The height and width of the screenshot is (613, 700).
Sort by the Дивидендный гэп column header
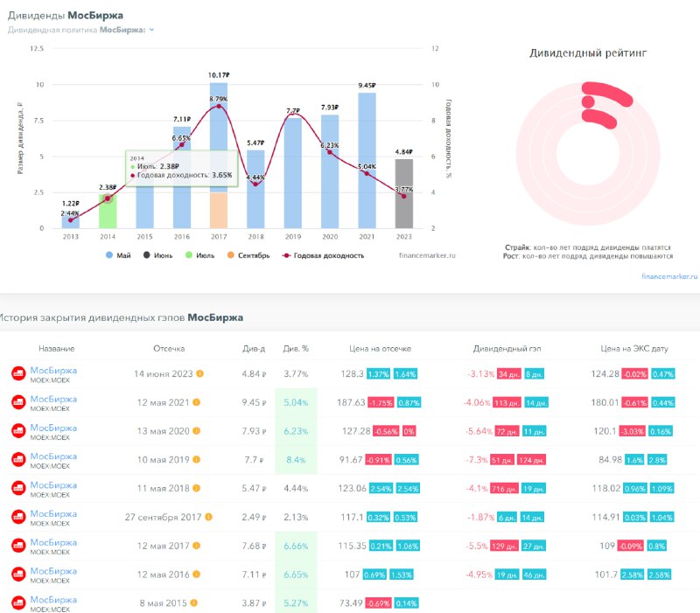[x=507, y=348]
